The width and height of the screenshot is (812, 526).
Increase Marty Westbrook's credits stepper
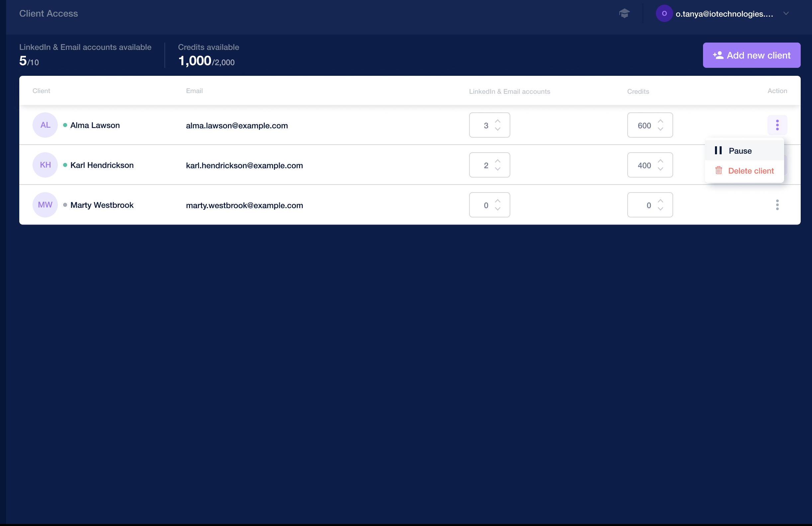click(x=660, y=201)
